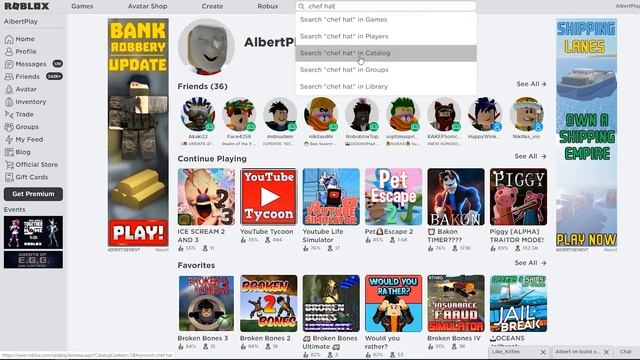Viewport: 640px width, 360px height.
Task: Open Youtube Life Simulator thumbnail
Action: coord(331,197)
